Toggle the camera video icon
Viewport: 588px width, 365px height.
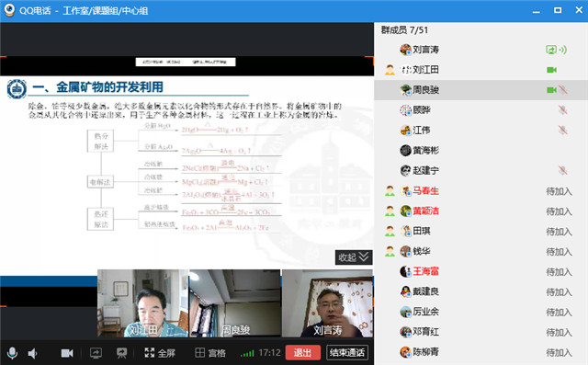67,353
